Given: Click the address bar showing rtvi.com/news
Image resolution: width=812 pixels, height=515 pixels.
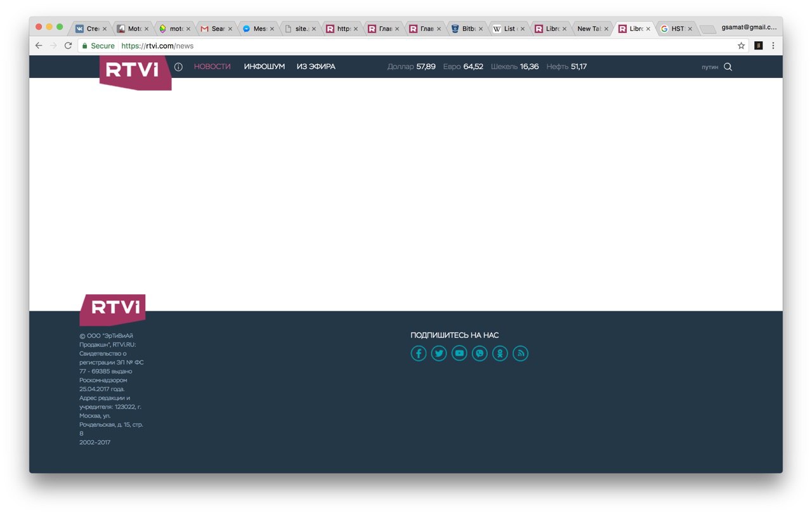Looking at the screenshot, I should 412,46.
